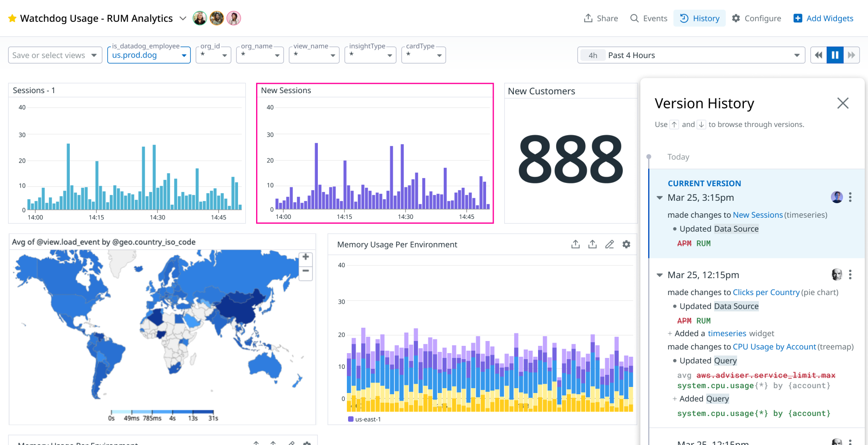Viewport: 868px width, 445px height.
Task: Open the dashboard title dropdown chevron
Action: 183,19
